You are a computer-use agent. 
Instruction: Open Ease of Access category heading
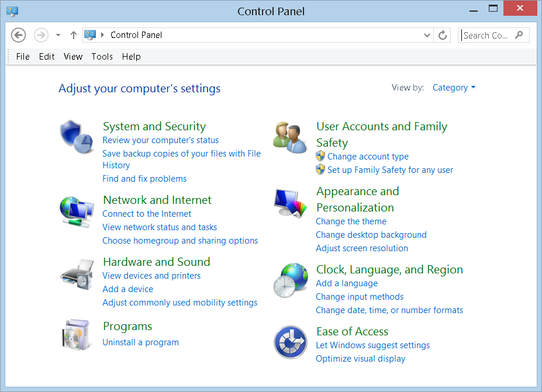352,332
